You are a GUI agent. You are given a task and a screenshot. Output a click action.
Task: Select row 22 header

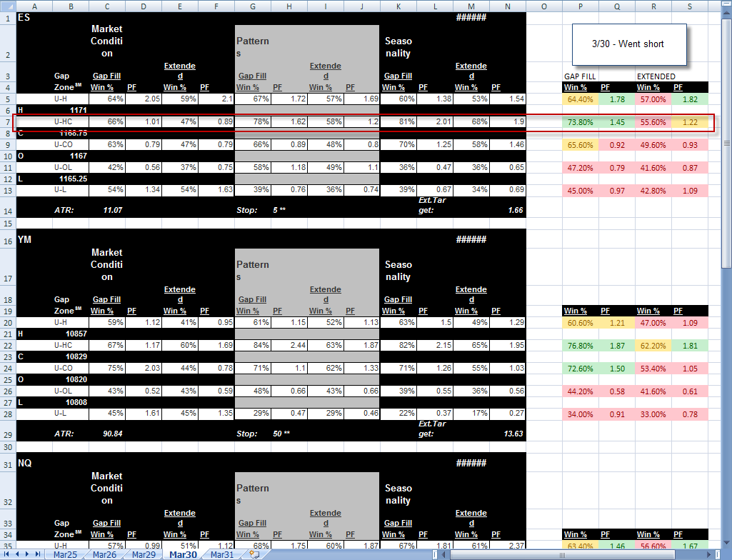8,346
